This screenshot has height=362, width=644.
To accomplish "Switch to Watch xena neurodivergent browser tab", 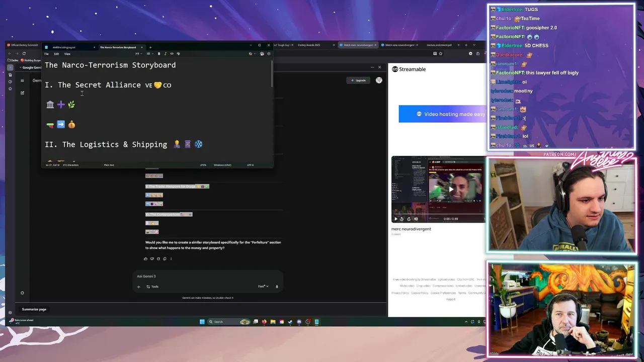I will coord(400,45).
